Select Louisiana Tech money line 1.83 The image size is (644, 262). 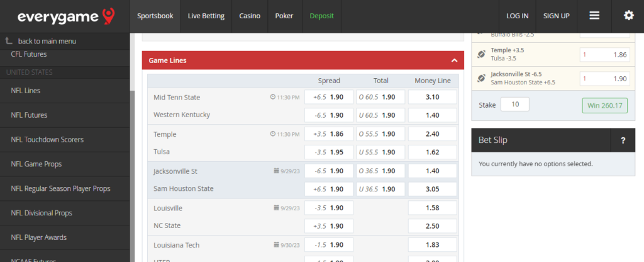(x=433, y=245)
